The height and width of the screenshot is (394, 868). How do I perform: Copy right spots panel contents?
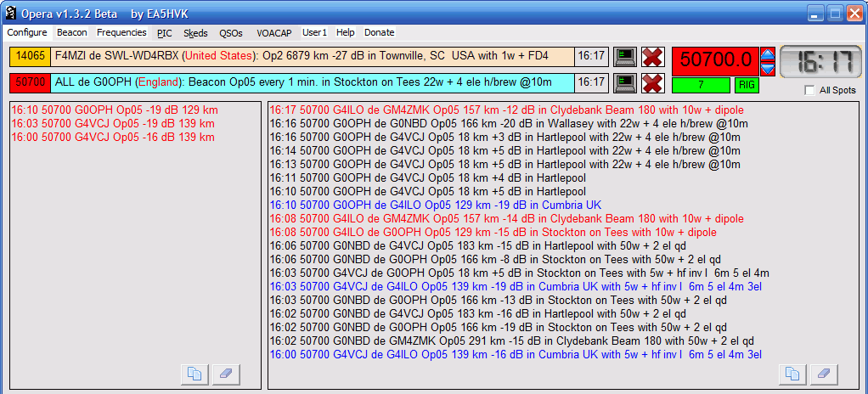pyautogui.click(x=792, y=374)
